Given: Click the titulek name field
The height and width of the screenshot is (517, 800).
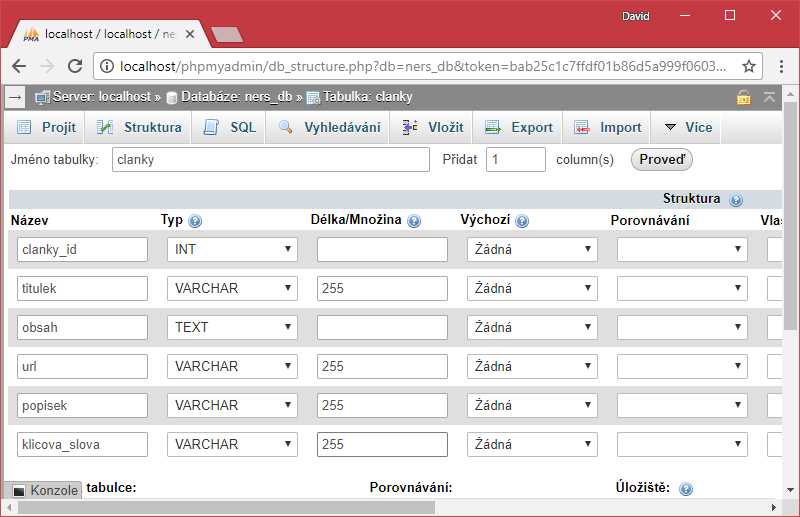Looking at the screenshot, I should click(82, 288).
